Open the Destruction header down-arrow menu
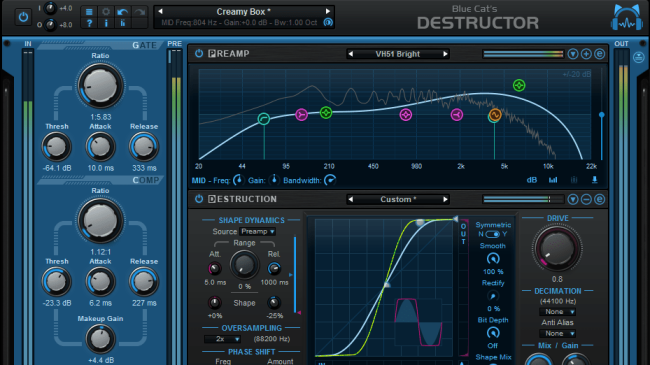Viewport: 650px width, 365px height. pyautogui.click(x=573, y=200)
